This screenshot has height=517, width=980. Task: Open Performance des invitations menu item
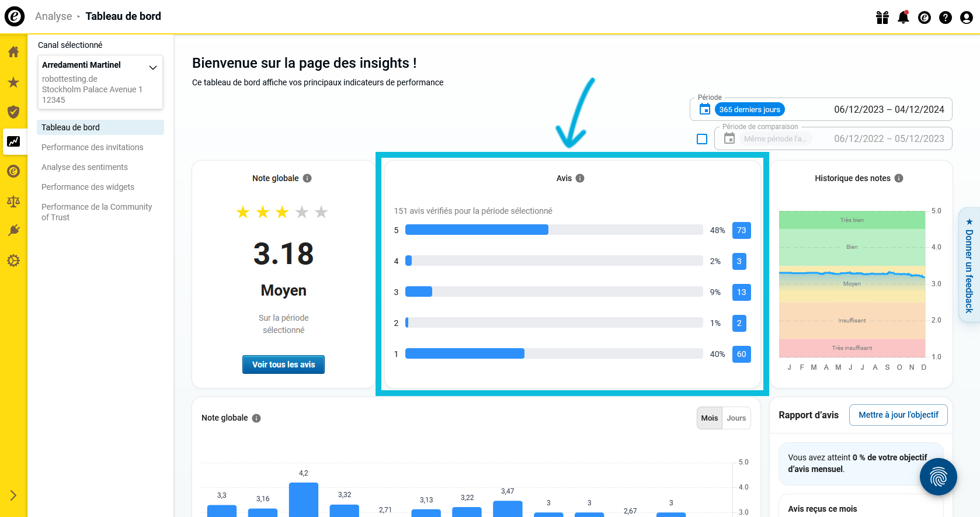coord(92,147)
